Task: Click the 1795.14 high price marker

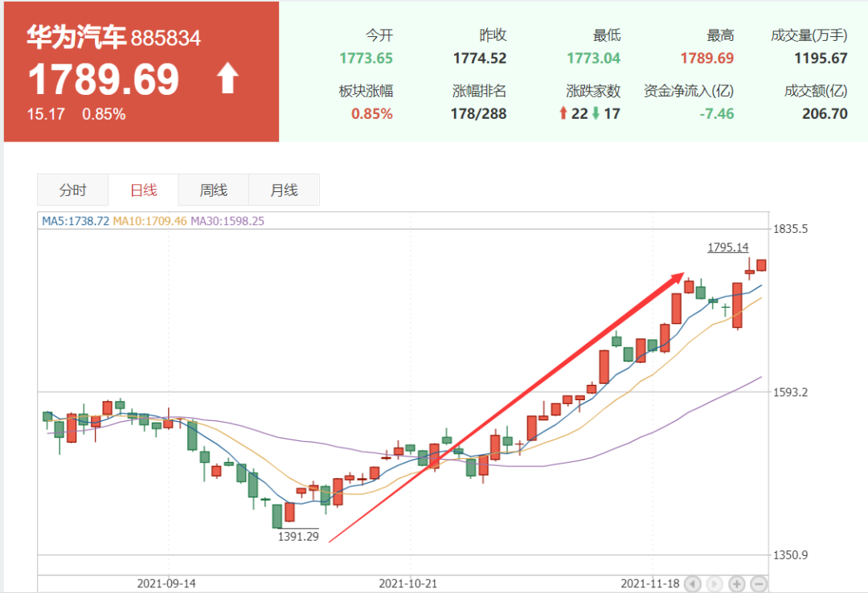Action: coord(728,247)
